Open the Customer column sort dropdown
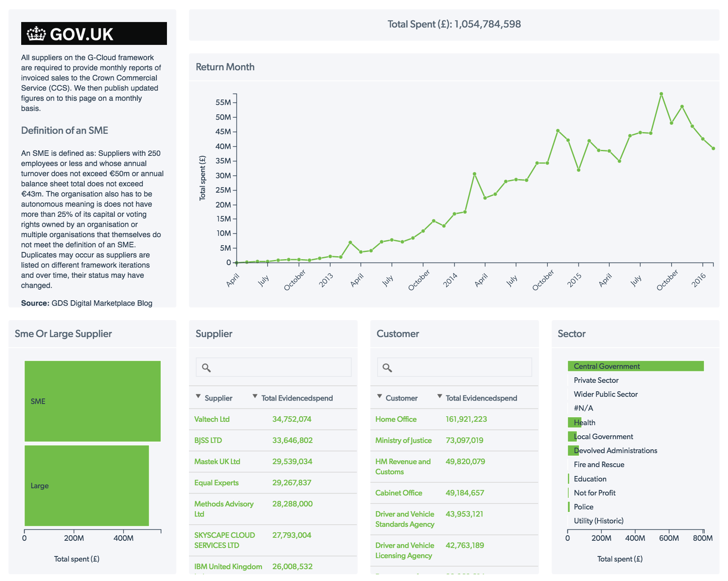Viewport: 728px width, 581px height. [x=379, y=397]
